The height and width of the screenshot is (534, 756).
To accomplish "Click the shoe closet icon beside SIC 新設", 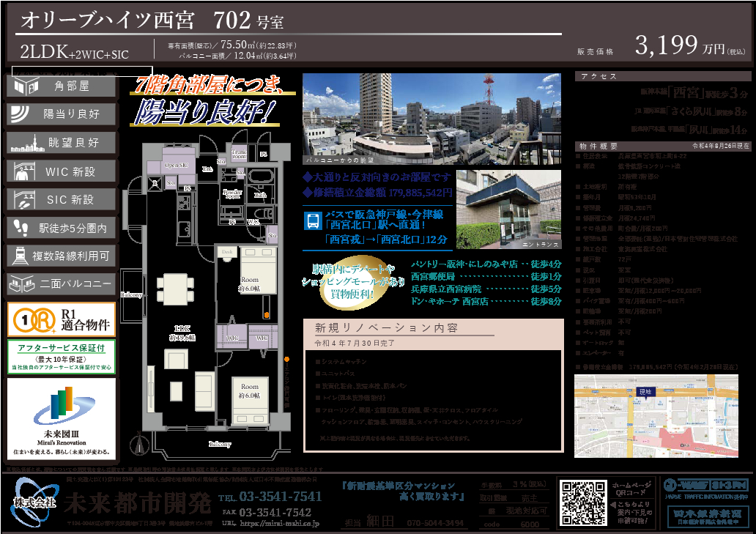I will [23, 199].
